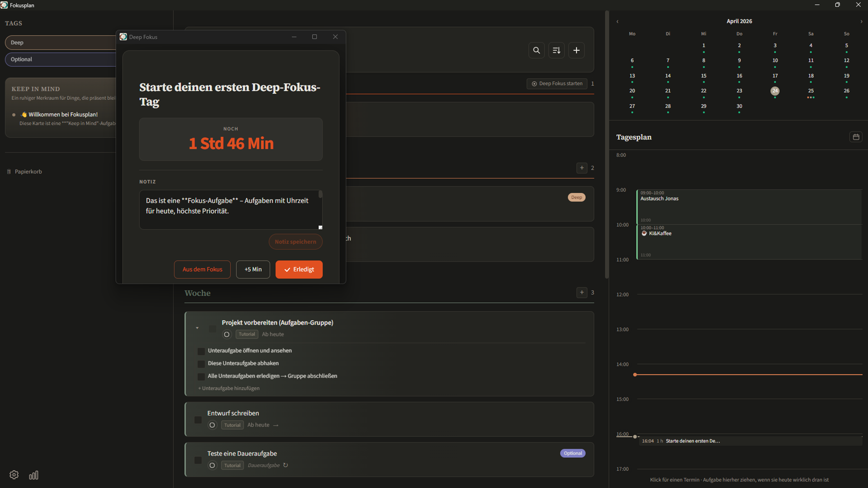Tick checkbox of Projekt vorbereiten group
This screenshot has width=868, height=488.
pyautogui.click(x=212, y=328)
